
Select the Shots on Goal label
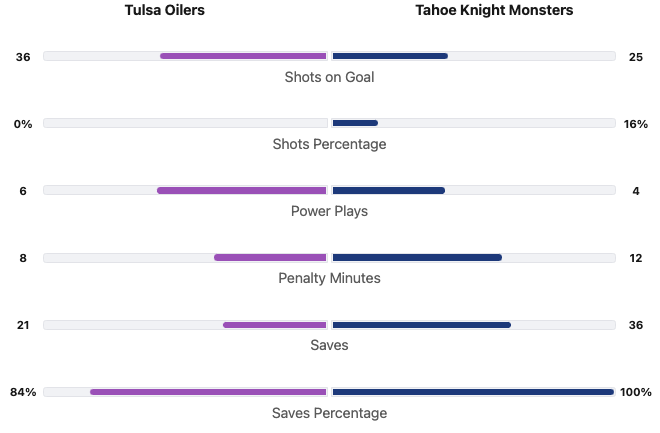pos(329,77)
